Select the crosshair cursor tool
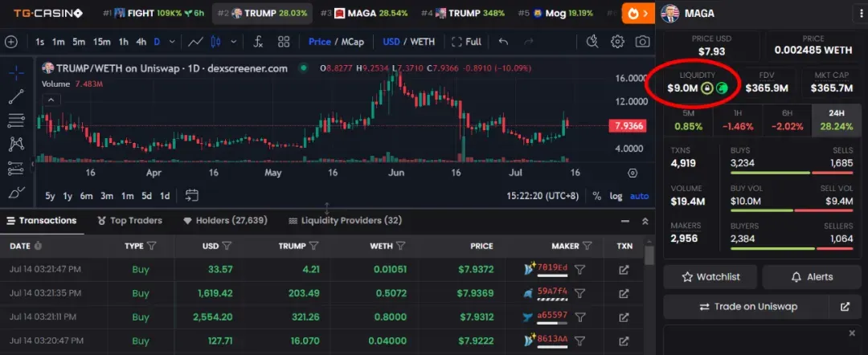This screenshot has width=868, height=355. [16, 72]
